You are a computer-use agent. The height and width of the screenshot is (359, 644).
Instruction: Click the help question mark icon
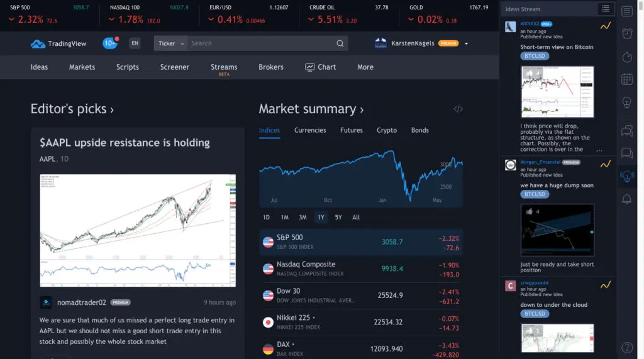(x=626, y=347)
